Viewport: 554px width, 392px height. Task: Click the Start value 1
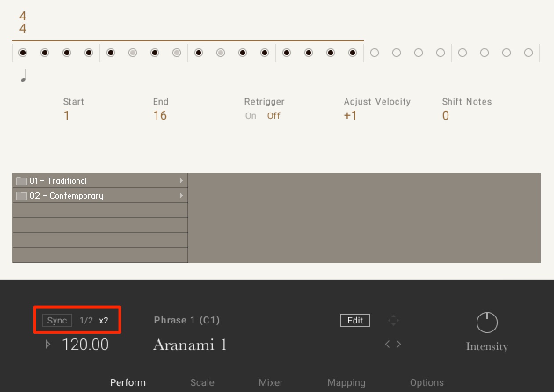click(x=66, y=116)
